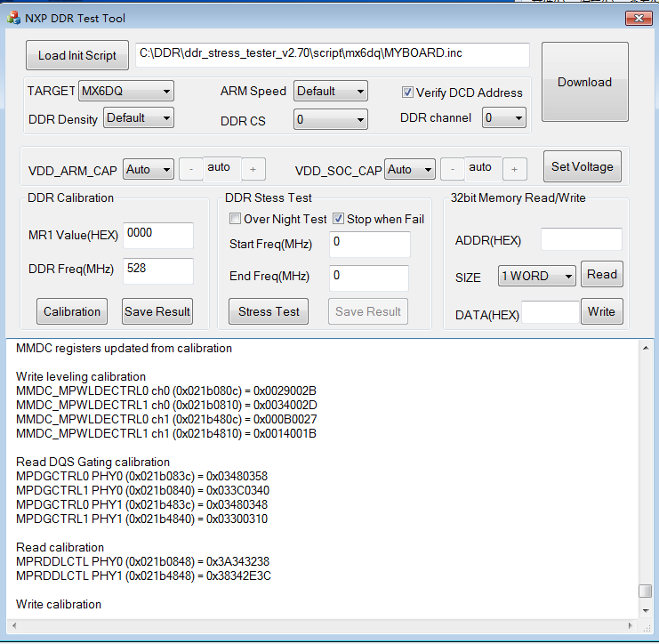Image resolution: width=659 pixels, height=644 pixels.
Task: Click the NXP DDR Test Tool title icon
Action: (13, 18)
